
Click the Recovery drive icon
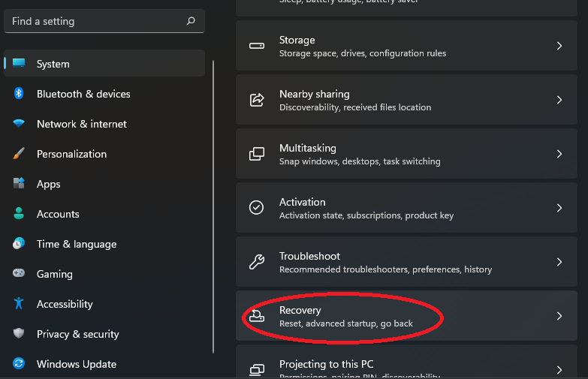coord(257,316)
